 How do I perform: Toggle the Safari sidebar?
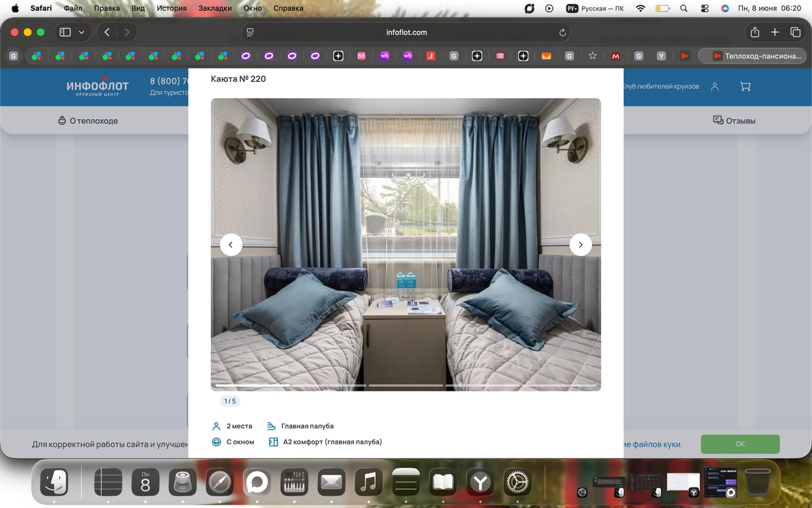[65, 32]
